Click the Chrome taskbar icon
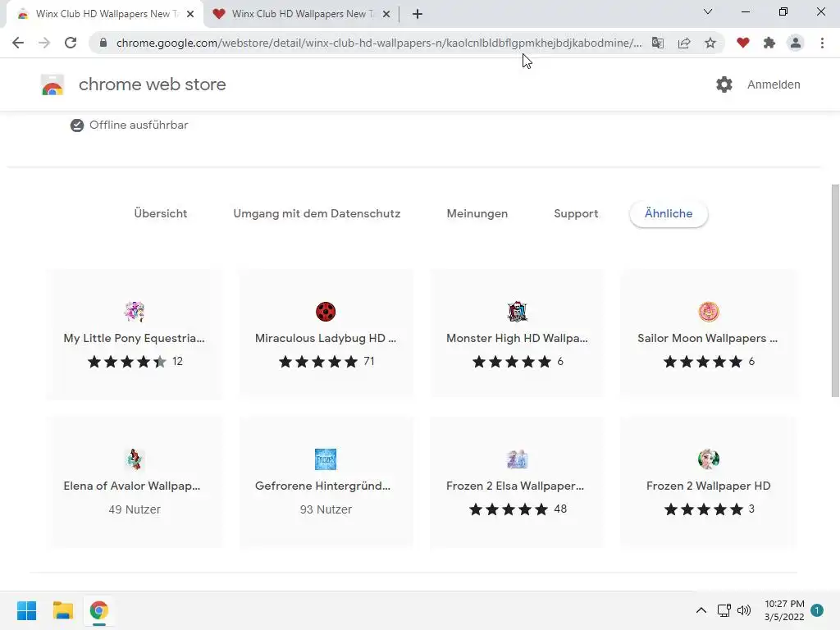The image size is (840, 630). [99, 610]
